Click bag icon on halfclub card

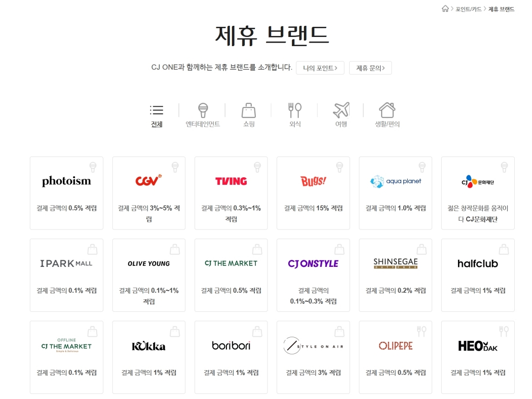pos(504,249)
